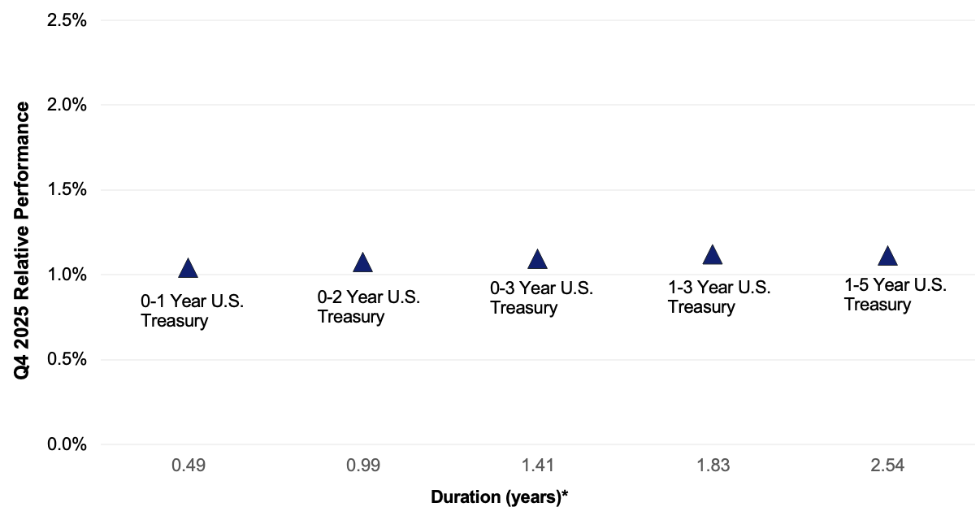Click the "0-1 Year U.S. Treasury" data label

192,311
